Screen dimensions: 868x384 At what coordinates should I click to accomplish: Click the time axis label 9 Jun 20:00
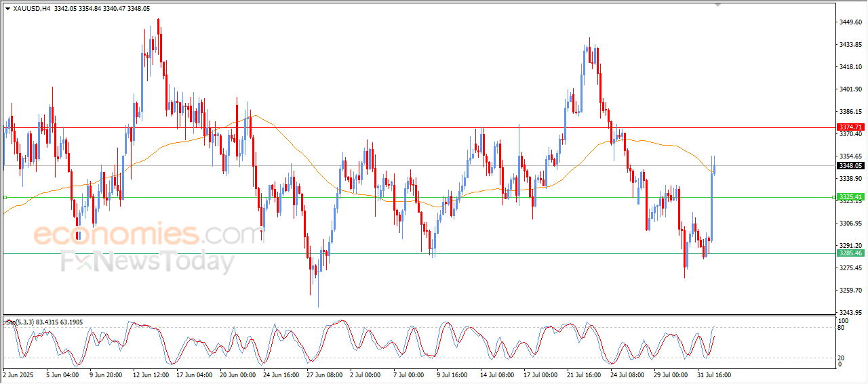[x=106, y=374]
